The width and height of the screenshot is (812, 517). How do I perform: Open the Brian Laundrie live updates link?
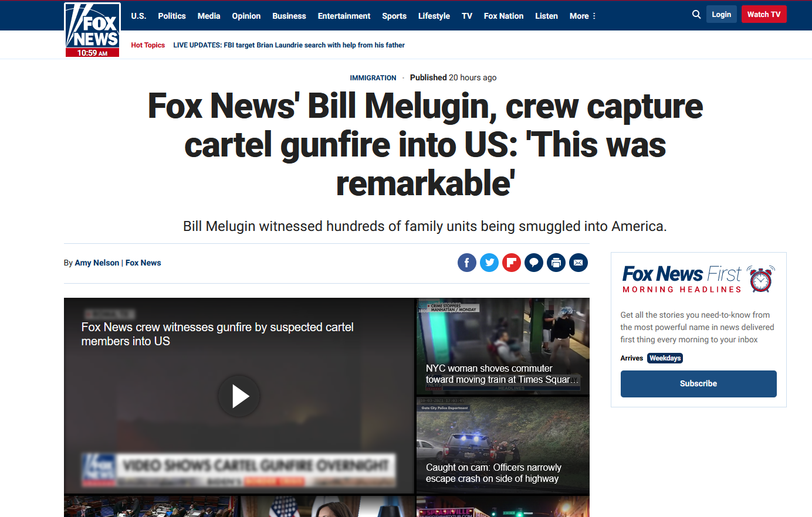pyautogui.click(x=289, y=45)
